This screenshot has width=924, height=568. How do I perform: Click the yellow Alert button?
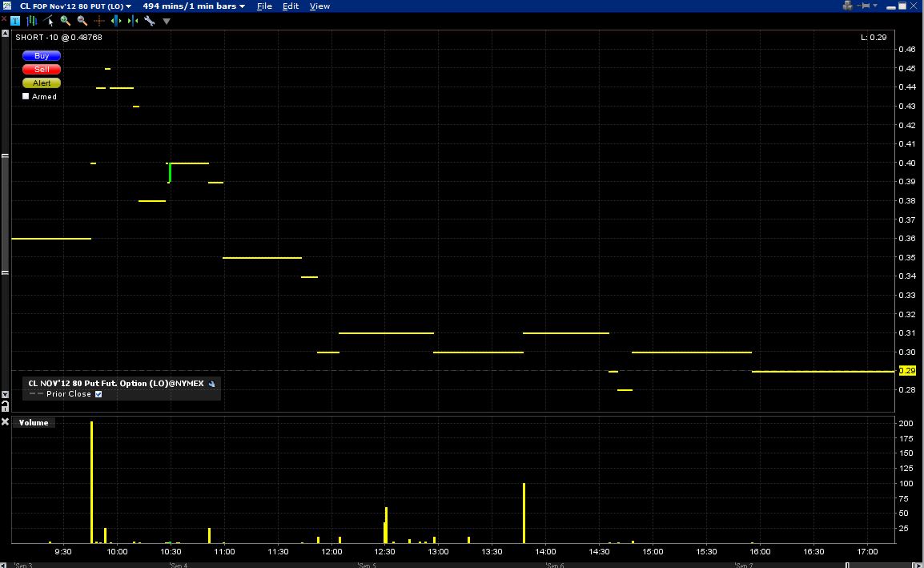(42, 83)
